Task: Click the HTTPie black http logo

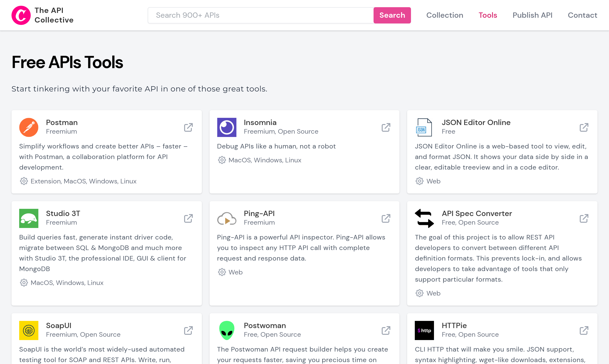Action: click(424, 330)
